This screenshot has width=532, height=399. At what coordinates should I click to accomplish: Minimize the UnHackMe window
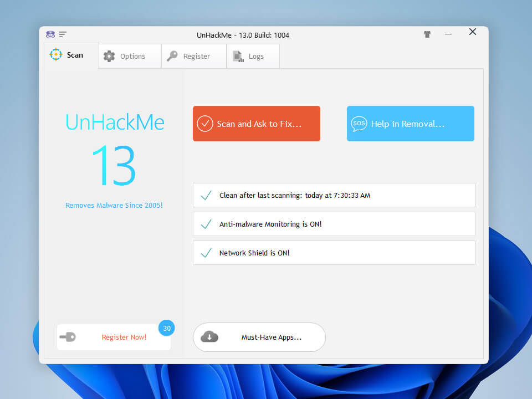click(x=448, y=34)
